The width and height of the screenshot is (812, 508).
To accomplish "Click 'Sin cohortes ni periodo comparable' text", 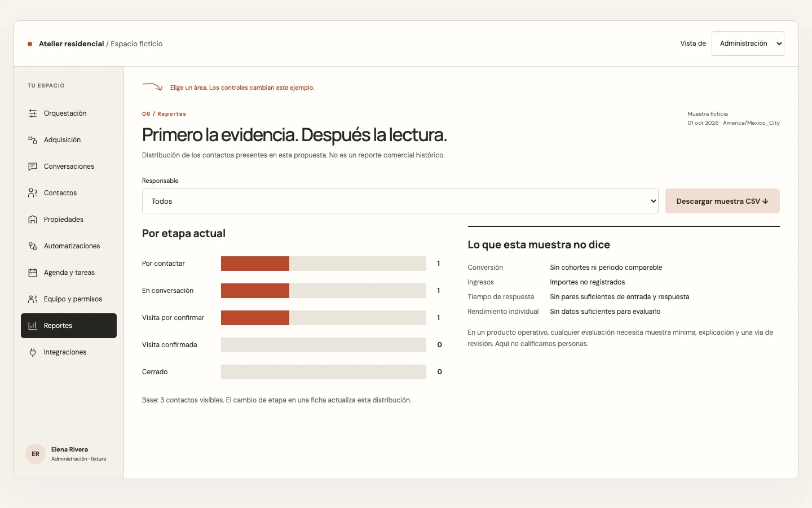I will tap(606, 268).
